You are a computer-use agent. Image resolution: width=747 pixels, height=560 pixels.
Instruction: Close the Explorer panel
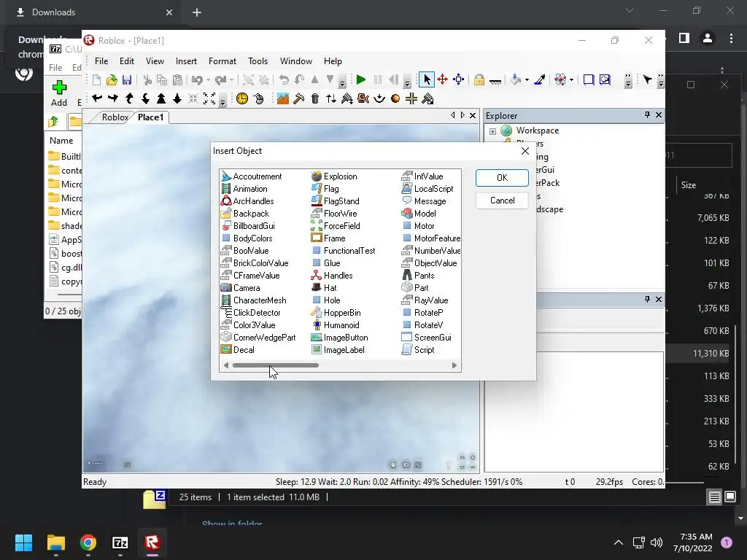click(x=659, y=114)
